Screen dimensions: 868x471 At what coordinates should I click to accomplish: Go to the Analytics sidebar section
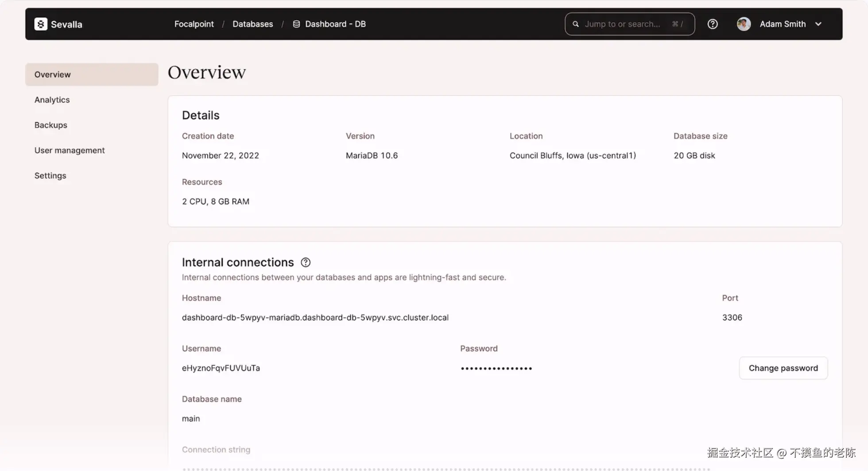click(x=52, y=100)
